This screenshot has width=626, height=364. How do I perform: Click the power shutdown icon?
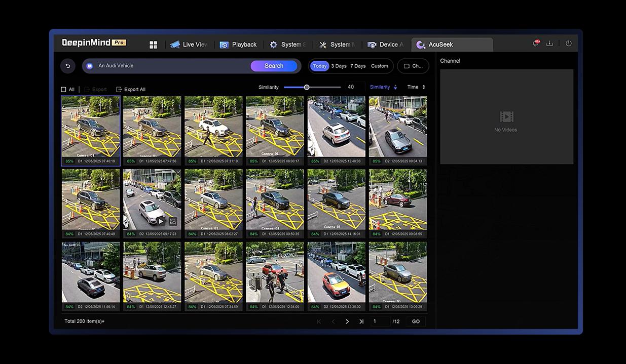(x=568, y=44)
